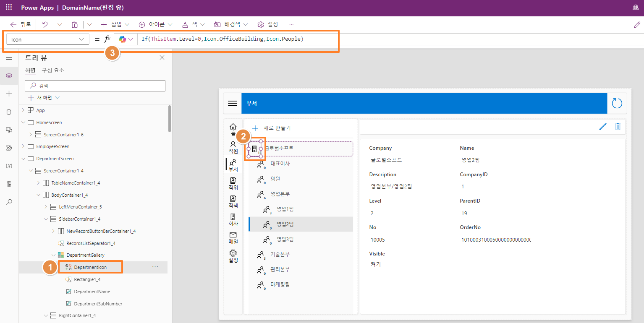Open the 삽입 insert menu
Screen dimensions: 644x323
115,25
